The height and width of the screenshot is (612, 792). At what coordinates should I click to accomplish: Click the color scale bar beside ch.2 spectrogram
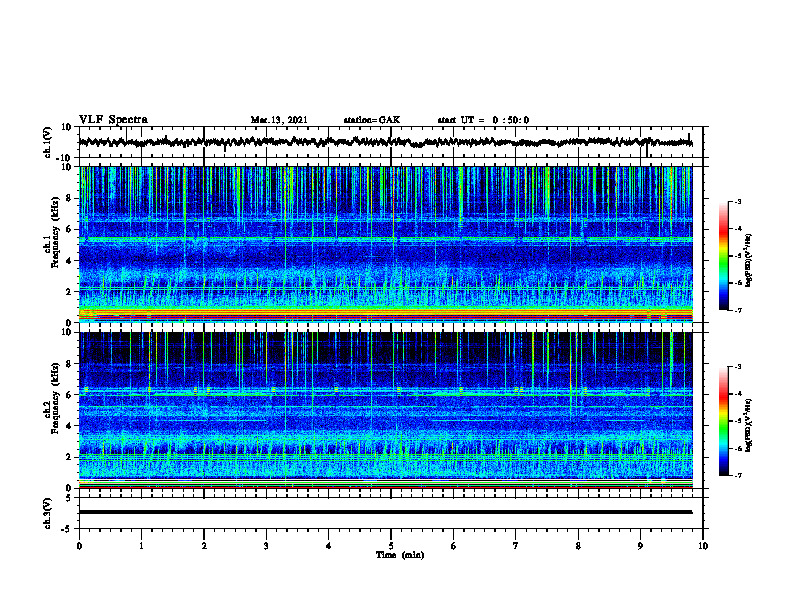pos(724,421)
